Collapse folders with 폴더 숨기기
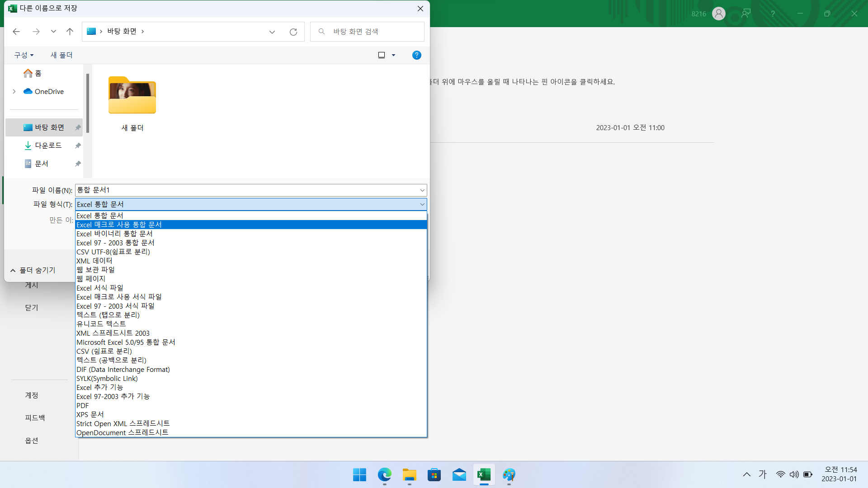Image resolution: width=868 pixels, height=488 pixels. point(33,270)
